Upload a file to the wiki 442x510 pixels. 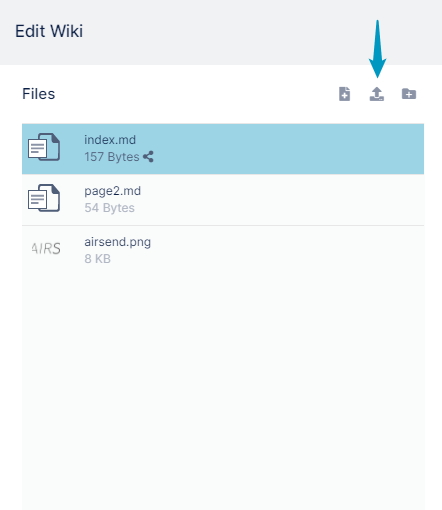pos(377,94)
